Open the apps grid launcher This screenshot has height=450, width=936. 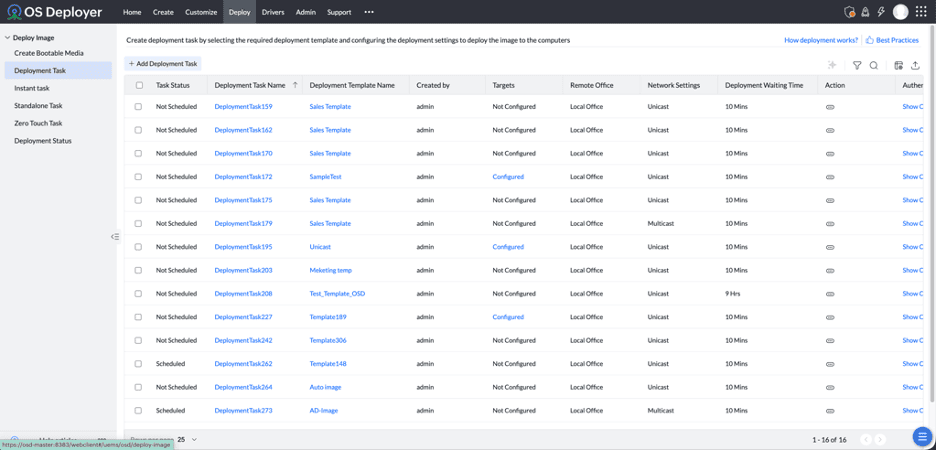click(x=921, y=12)
